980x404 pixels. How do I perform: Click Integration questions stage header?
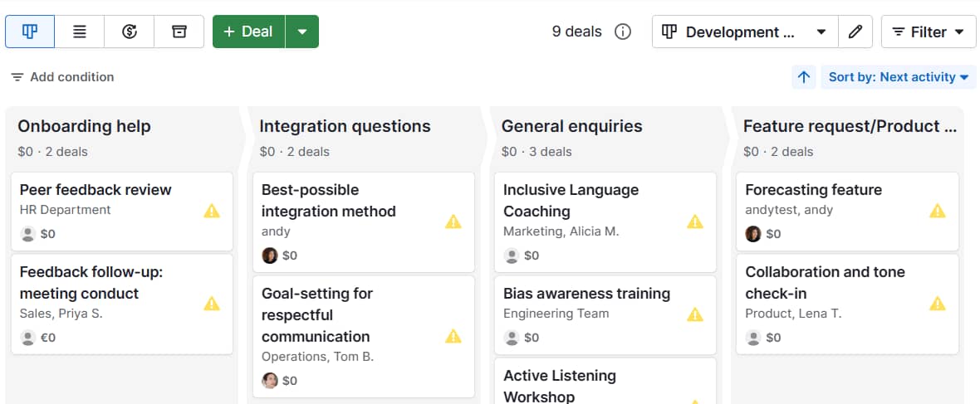point(345,126)
